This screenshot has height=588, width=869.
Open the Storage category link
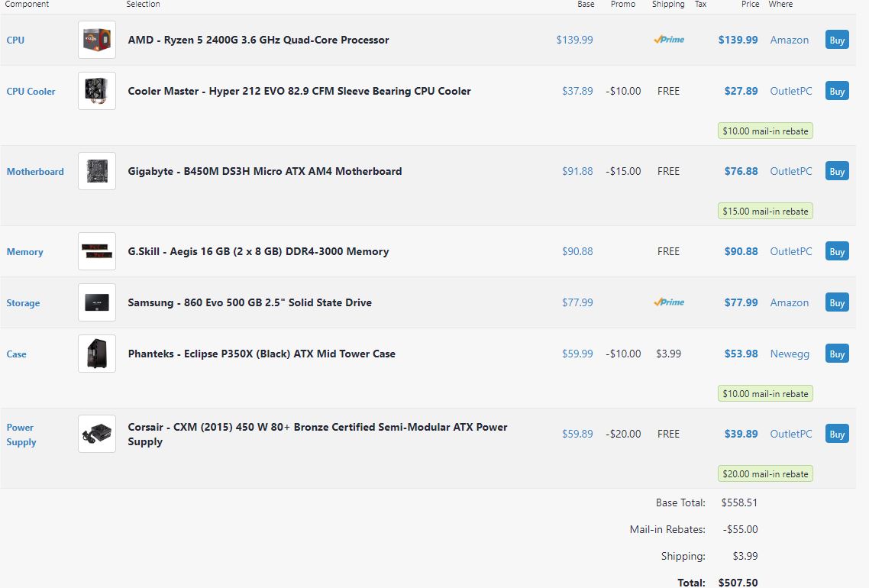23,303
